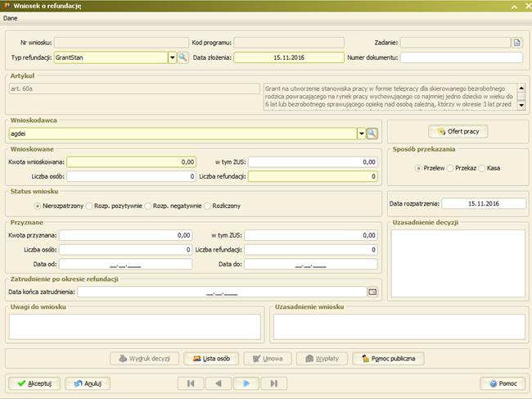The image size is (532, 399).
Task: Open the calendar picker for Data końca zatrudnienia
Action: point(372,292)
